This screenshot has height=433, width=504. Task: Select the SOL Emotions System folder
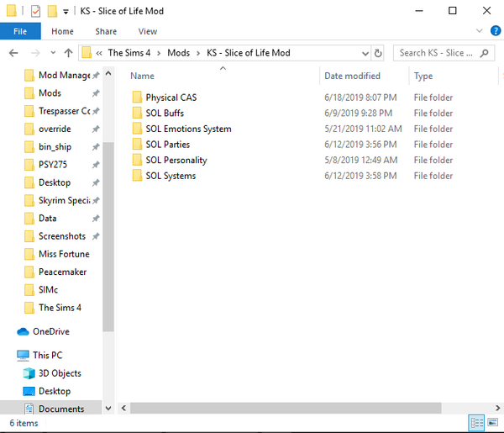pyautogui.click(x=188, y=129)
